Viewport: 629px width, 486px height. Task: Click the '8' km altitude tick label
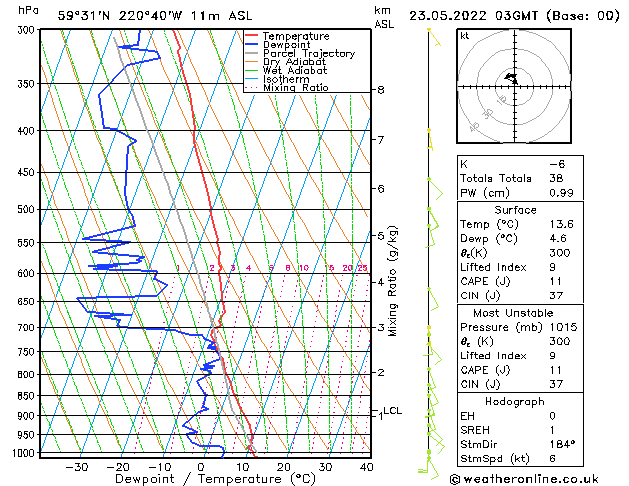(381, 90)
